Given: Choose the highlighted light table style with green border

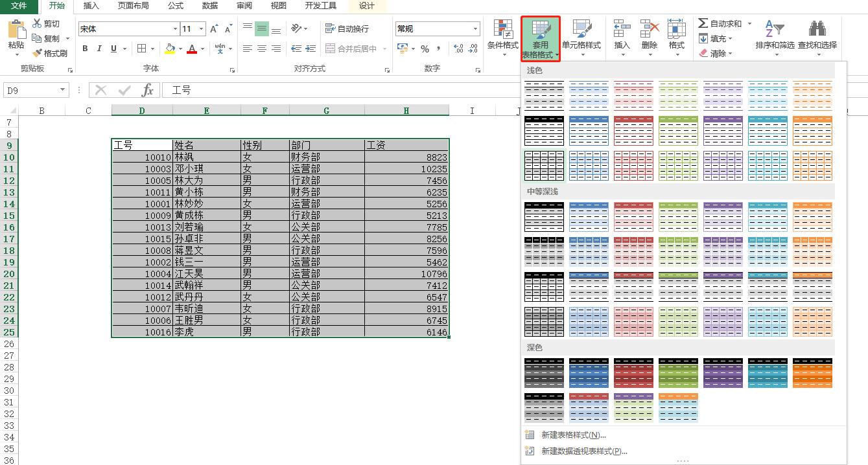Looking at the screenshot, I should [544, 166].
